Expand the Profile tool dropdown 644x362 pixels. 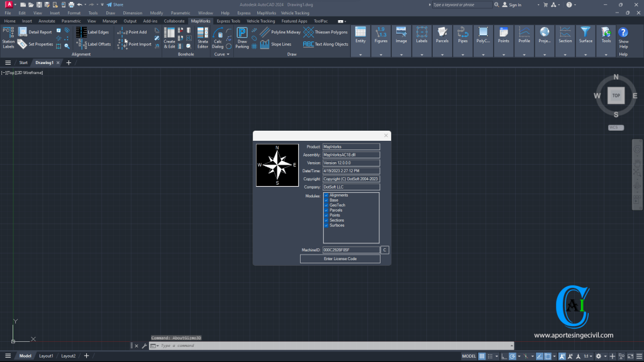(524, 54)
